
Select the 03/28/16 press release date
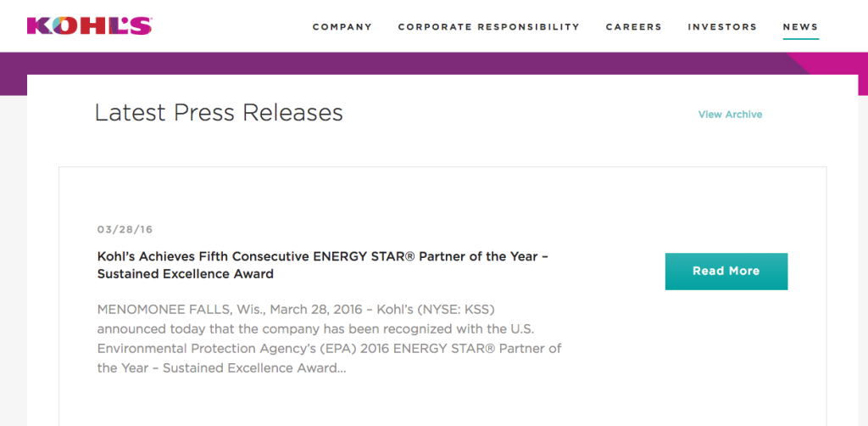click(125, 229)
